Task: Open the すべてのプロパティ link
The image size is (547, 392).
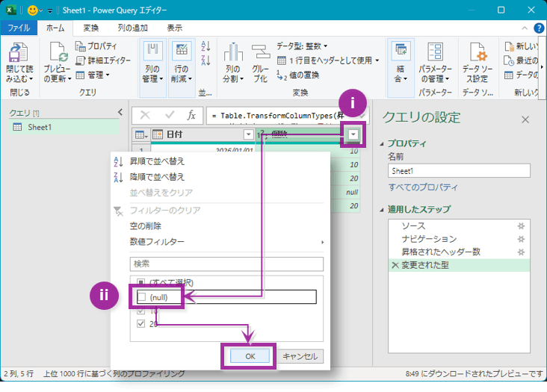Action: (x=422, y=187)
